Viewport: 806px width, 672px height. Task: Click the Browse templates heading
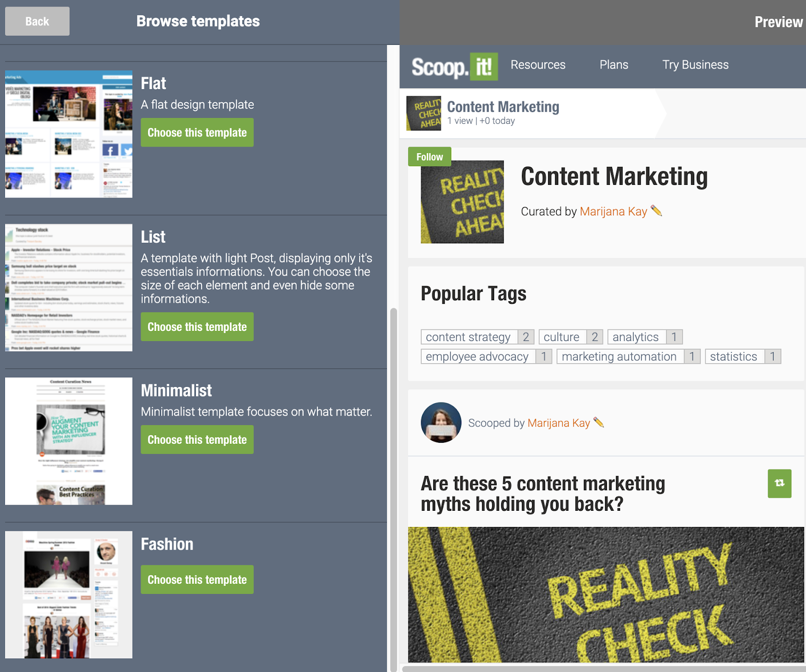click(198, 21)
